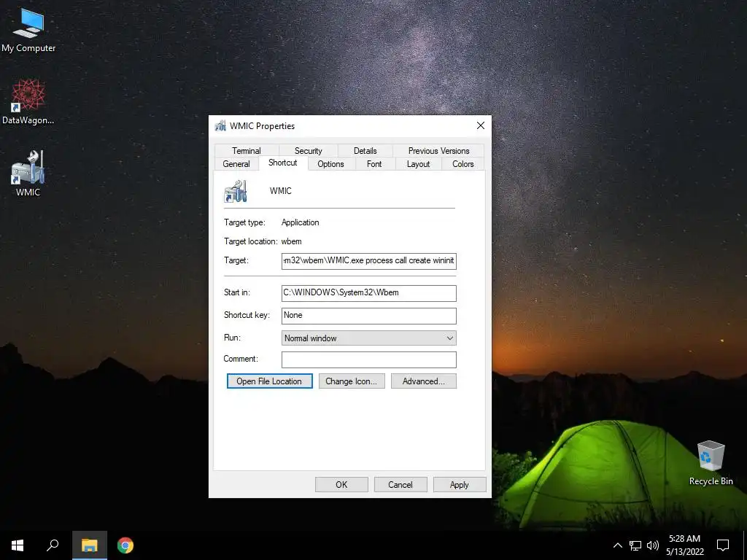Open File Explorer from taskbar
Viewport: 747px width, 560px height.
tap(89, 545)
